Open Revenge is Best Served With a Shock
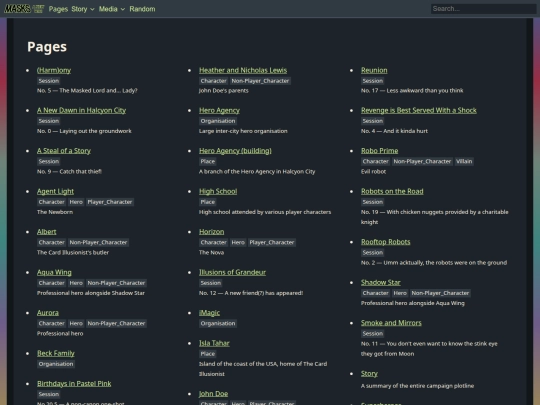 click(419, 111)
